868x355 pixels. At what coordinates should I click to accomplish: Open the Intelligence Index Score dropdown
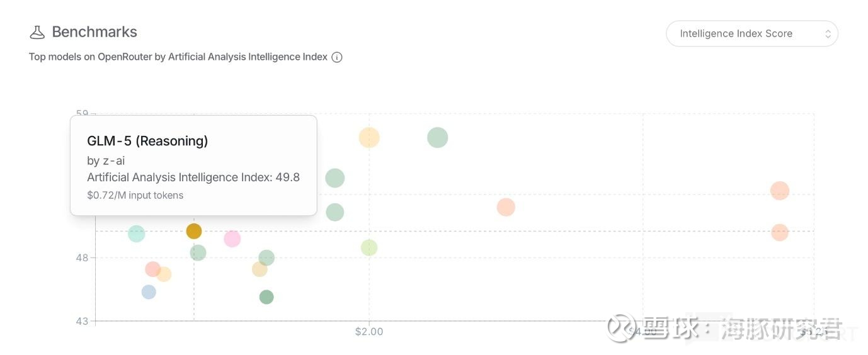pyautogui.click(x=751, y=34)
